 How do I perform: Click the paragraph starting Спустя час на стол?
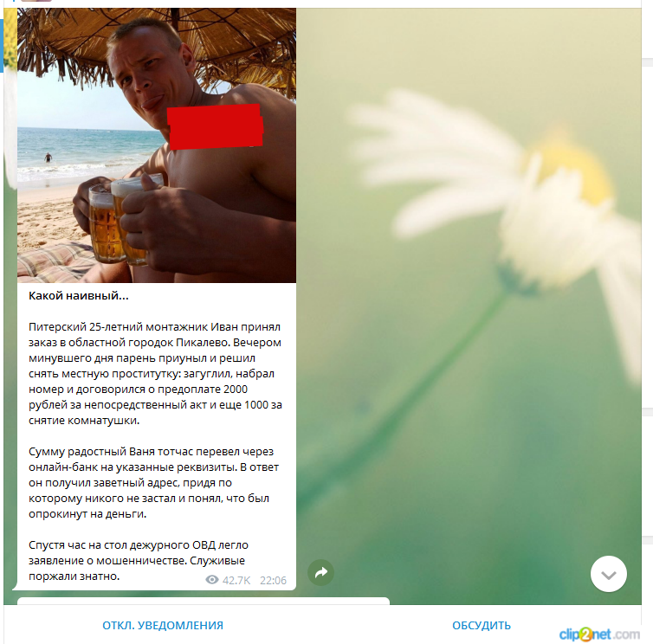139,560
